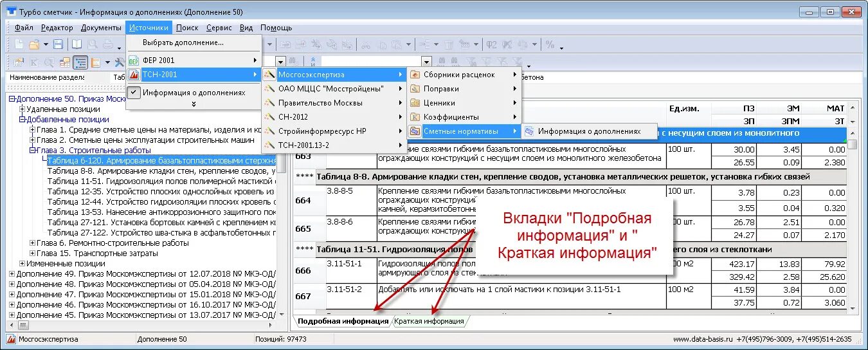The height and width of the screenshot is (350, 868).
Task: Click the New document toolbar icon
Action: click(x=19, y=44)
